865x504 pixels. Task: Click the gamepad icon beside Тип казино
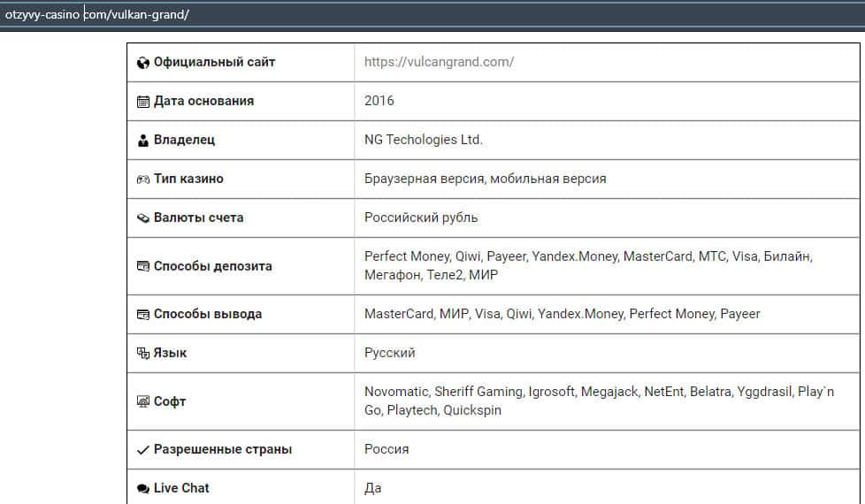click(x=143, y=179)
